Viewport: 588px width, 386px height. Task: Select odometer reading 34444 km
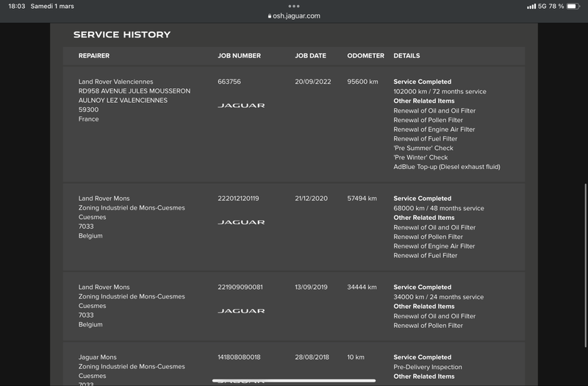coord(362,287)
